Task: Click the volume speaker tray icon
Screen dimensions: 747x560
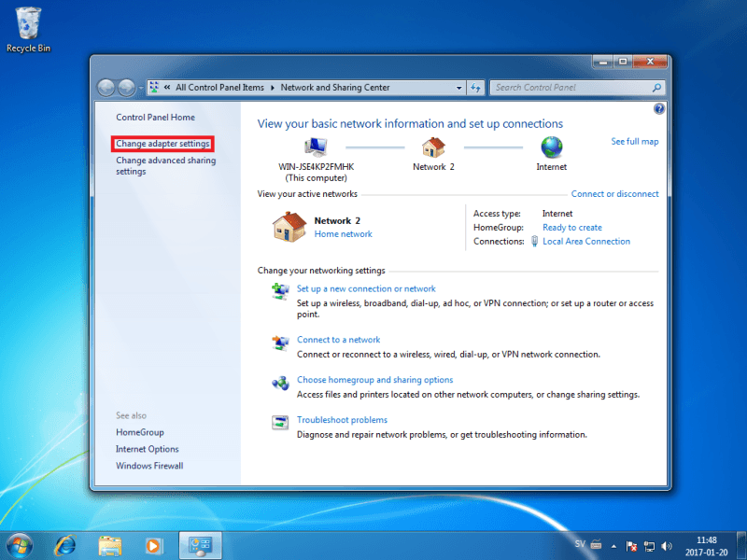Action: point(667,546)
